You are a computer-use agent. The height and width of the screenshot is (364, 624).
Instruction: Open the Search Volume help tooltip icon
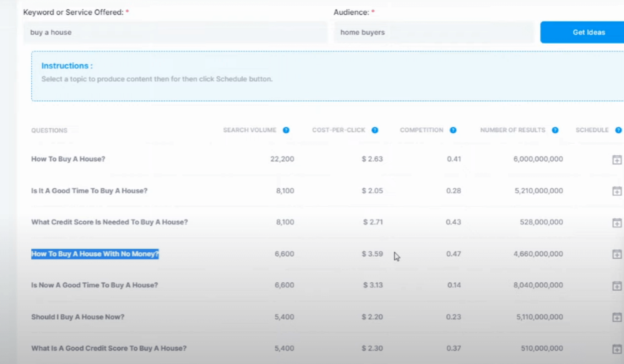pos(286,130)
